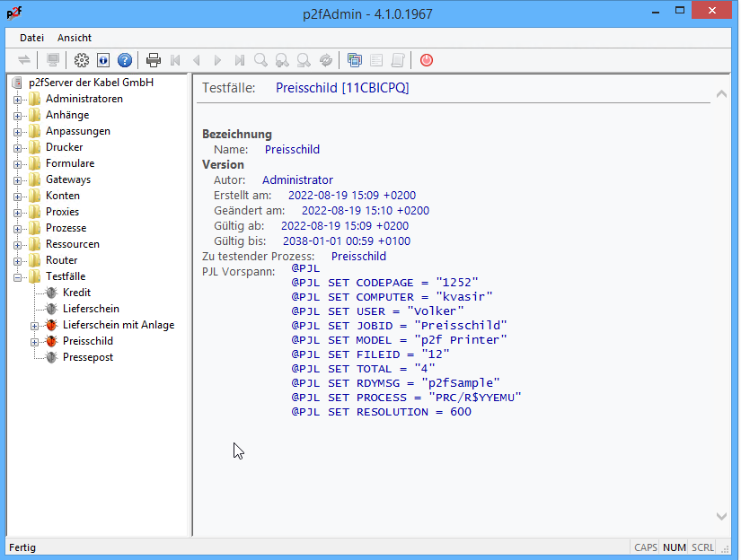This screenshot has width=741, height=560.
Task: Select the Pressepost test case
Action: (88, 357)
